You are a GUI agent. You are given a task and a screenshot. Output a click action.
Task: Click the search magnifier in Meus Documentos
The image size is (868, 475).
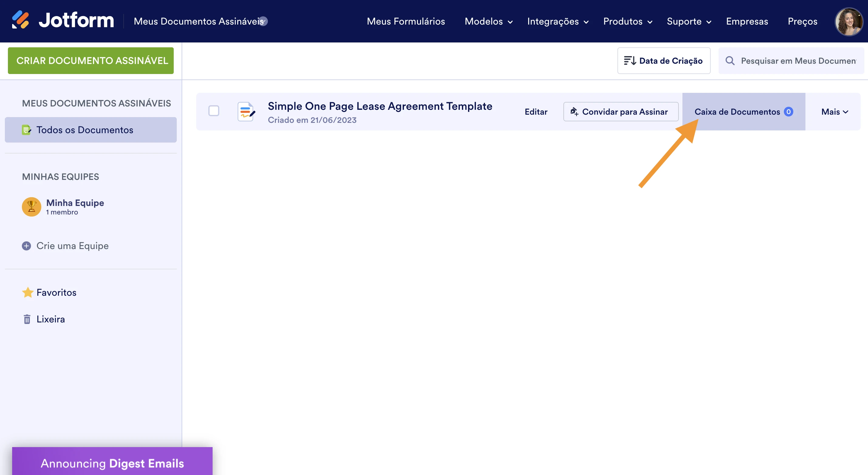tap(730, 61)
